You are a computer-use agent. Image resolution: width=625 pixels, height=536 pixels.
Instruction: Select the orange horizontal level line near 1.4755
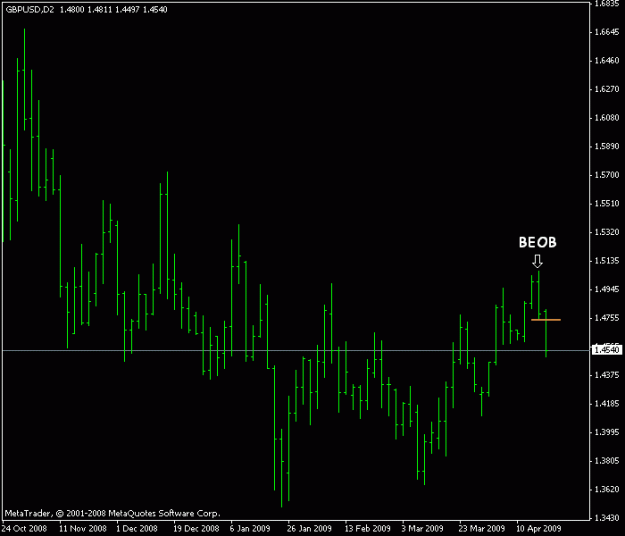point(546,320)
